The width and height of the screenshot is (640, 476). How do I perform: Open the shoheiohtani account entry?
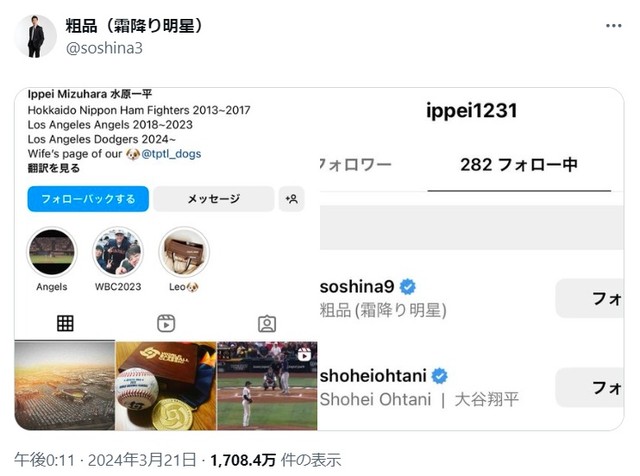tap(419, 387)
